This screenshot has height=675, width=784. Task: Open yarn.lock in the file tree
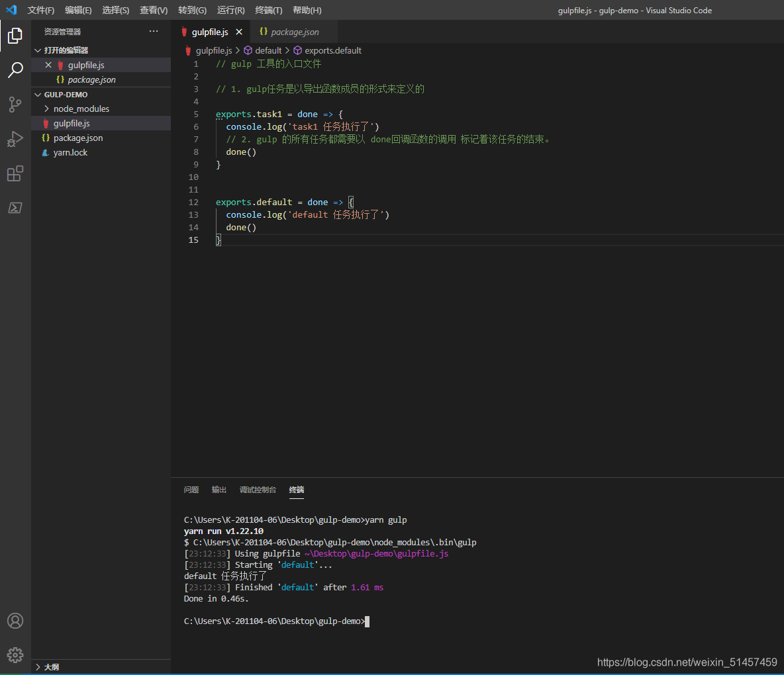pos(101,152)
